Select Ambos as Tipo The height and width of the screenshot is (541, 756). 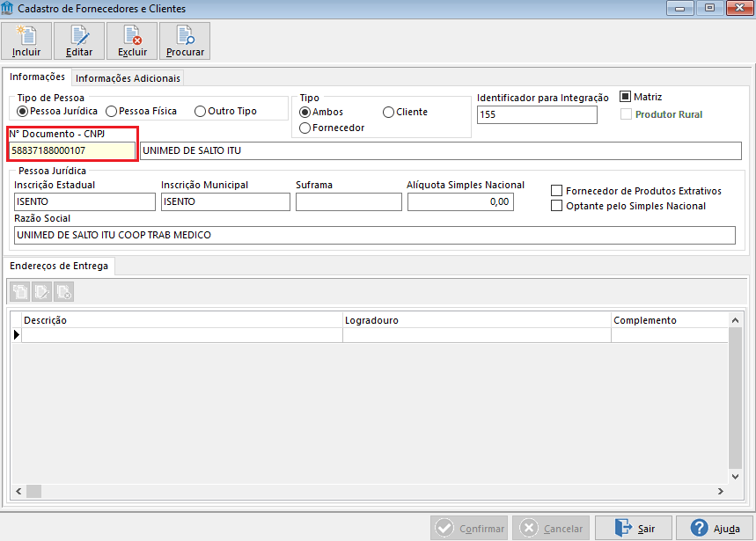[321, 113]
